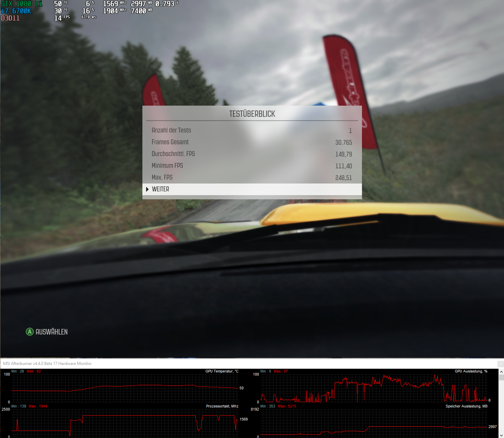Click the 67.8 ms frametime reading
The width and height of the screenshot is (504, 438).
coord(89,17)
